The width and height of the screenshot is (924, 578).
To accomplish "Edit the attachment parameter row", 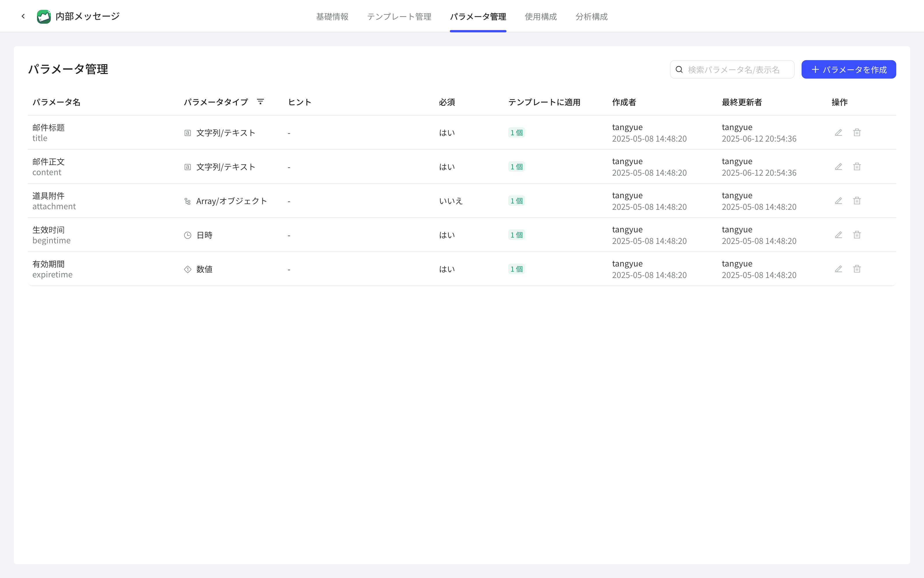I will 839,201.
